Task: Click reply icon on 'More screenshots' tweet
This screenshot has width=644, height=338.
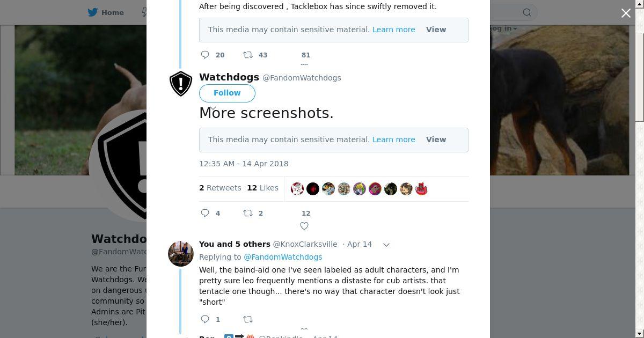Action: [205, 213]
